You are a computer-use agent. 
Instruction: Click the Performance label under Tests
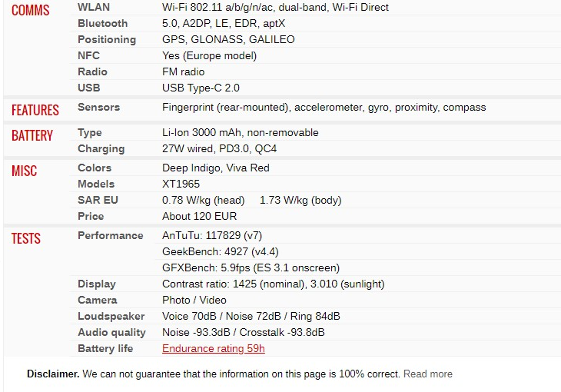111,235
